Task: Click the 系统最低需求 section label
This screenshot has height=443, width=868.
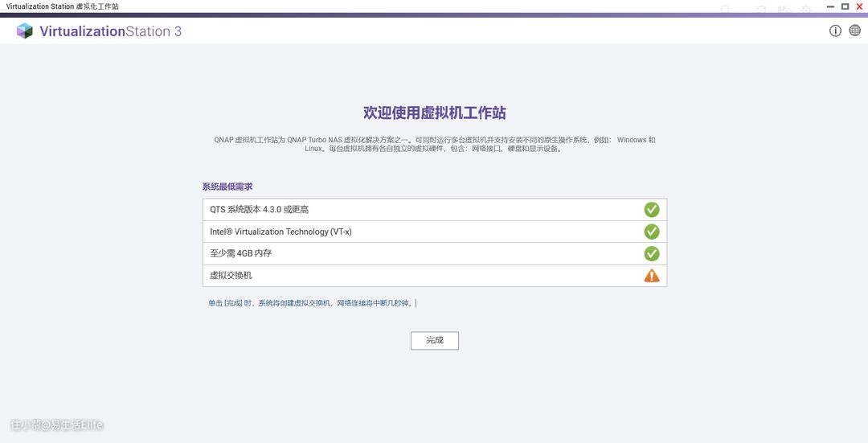Action: click(227, 187)
